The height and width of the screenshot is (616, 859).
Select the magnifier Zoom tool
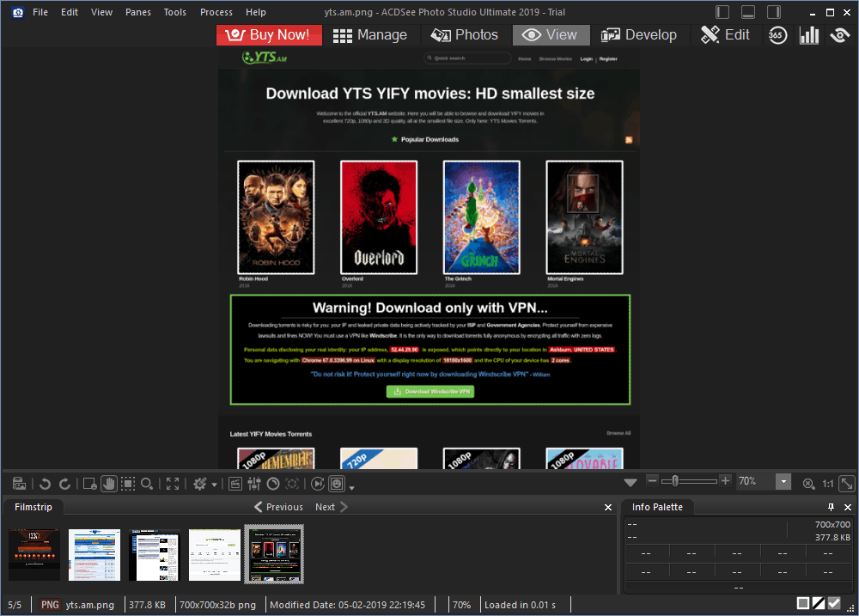click(x=147, y=484)
